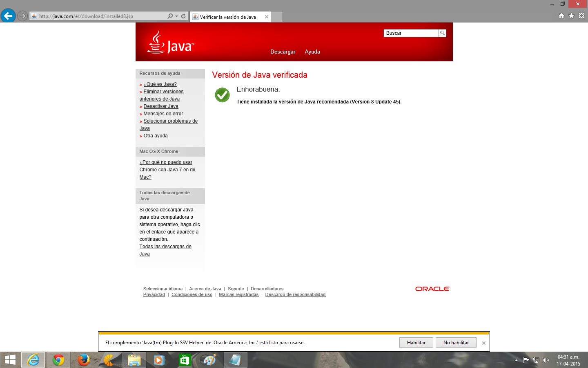Open the 'Mensajes de error' link
The height and width of the screenshot is (368, 588).
point(163,114)
